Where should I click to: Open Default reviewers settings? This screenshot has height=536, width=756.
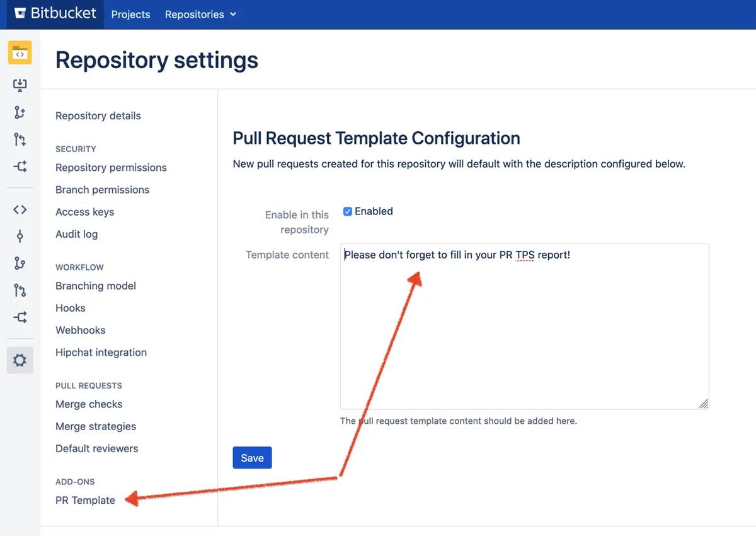[96, 448]
